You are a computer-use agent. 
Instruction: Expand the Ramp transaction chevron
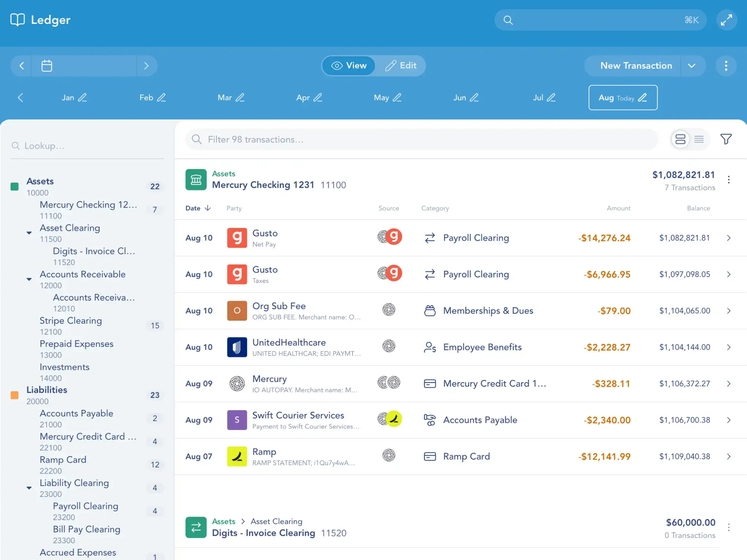pos(728,456)
